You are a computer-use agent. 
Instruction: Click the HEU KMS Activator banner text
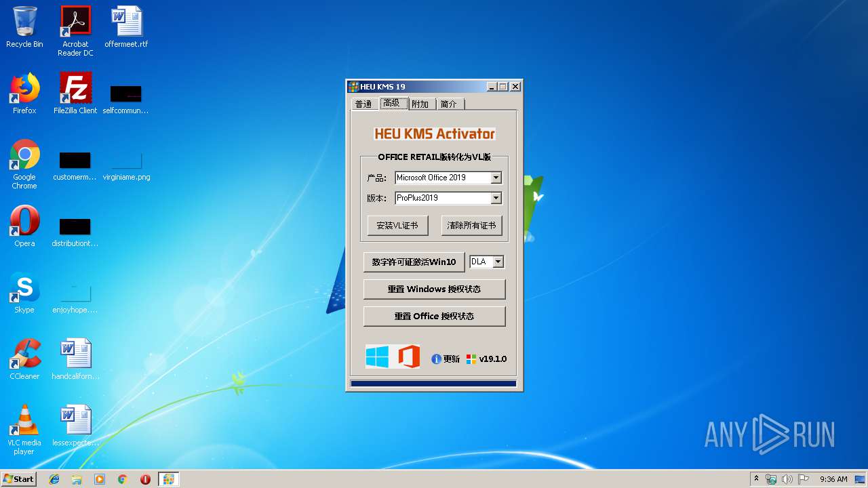tap(435, 134)
